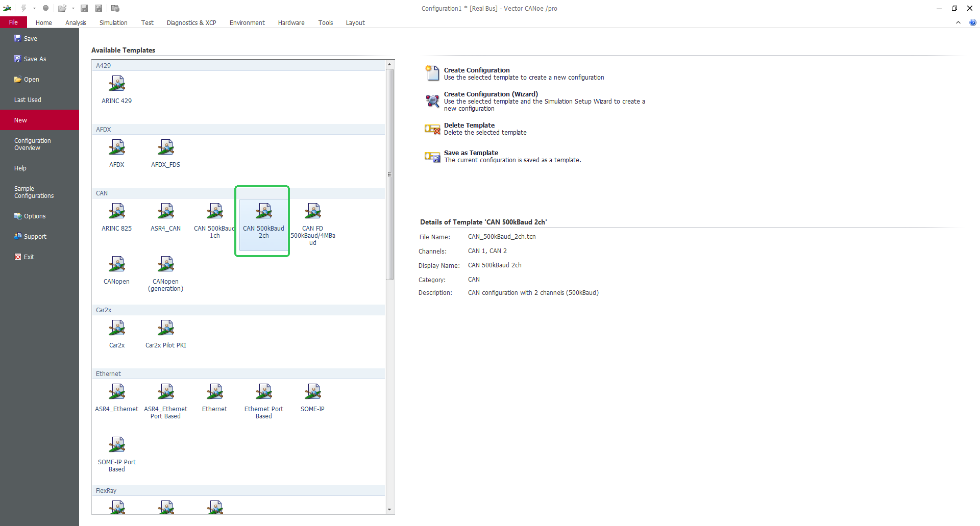Viewport: 980px width, 526px height.
Task: Click the window configuration icon in title bar
Action: point(115,8)
